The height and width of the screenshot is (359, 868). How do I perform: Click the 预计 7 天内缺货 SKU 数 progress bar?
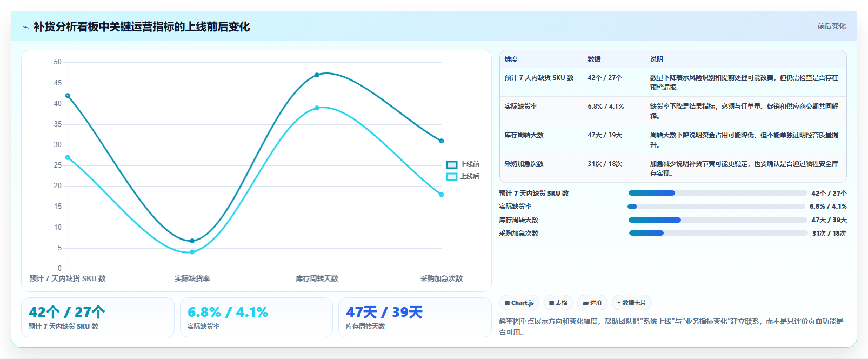717,193
